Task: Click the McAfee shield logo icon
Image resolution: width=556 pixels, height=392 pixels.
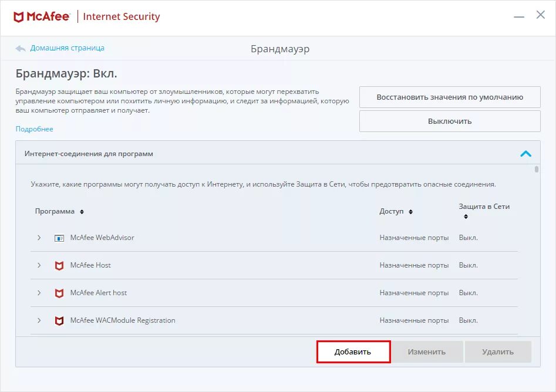Action: click(18, 16)
